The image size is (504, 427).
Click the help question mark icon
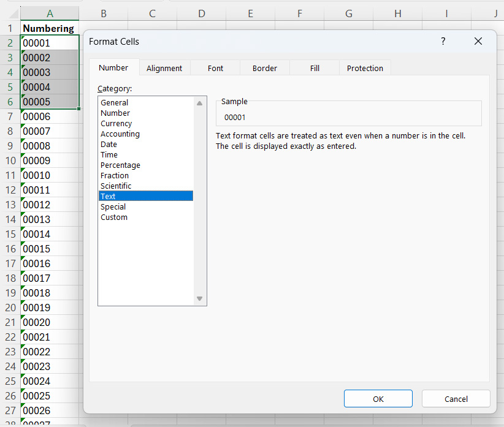coord(443,41)
